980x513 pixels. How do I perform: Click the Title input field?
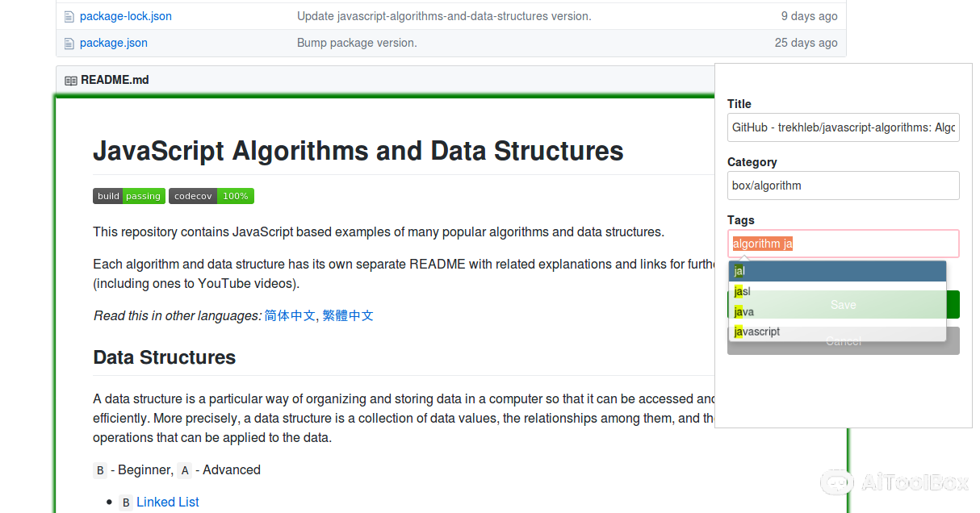[843, 127]
